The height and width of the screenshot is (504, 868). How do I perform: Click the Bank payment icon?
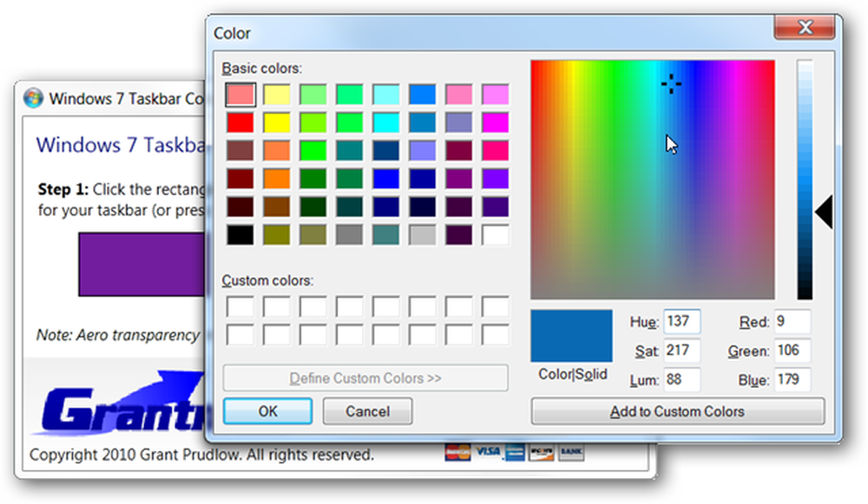(x=571, y=452)
